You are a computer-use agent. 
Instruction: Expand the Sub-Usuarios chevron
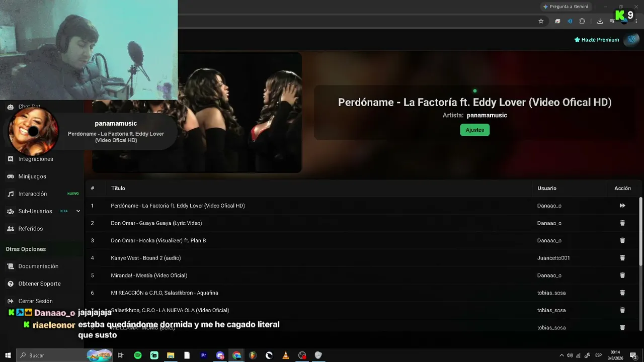point(78,211)
